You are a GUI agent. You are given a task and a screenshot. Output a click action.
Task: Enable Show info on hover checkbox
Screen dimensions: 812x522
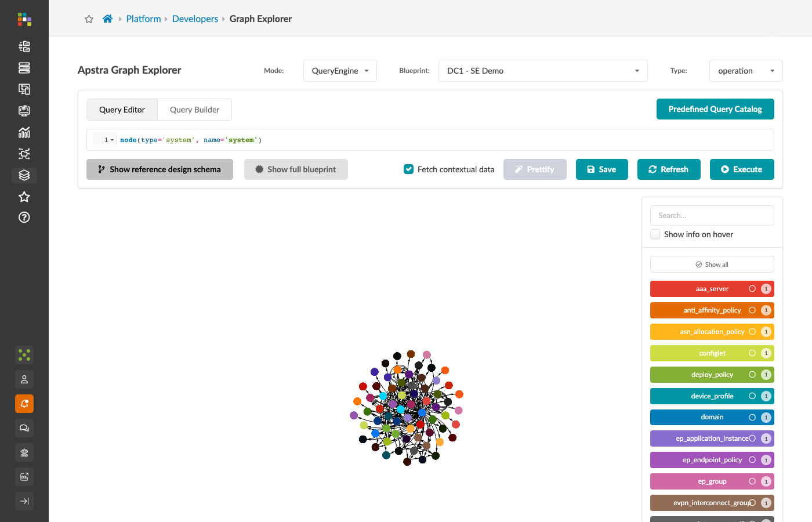coord(655,234)
